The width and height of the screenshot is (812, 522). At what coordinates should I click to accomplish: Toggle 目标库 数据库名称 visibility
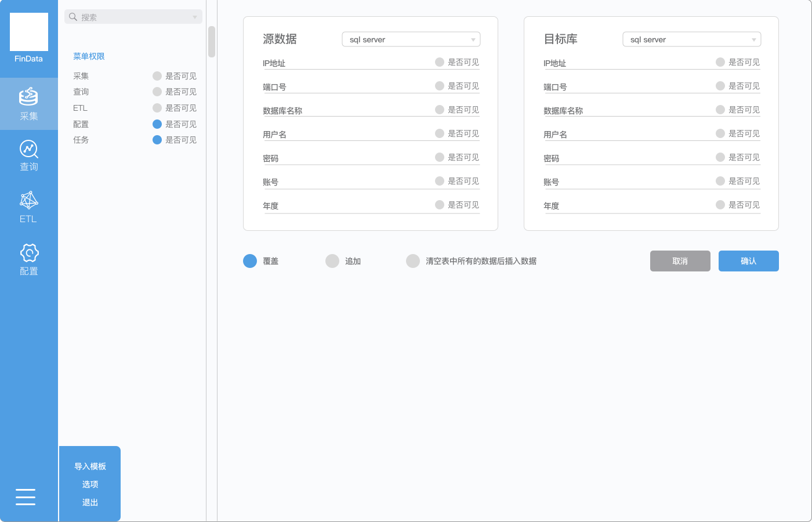[720, 110]
